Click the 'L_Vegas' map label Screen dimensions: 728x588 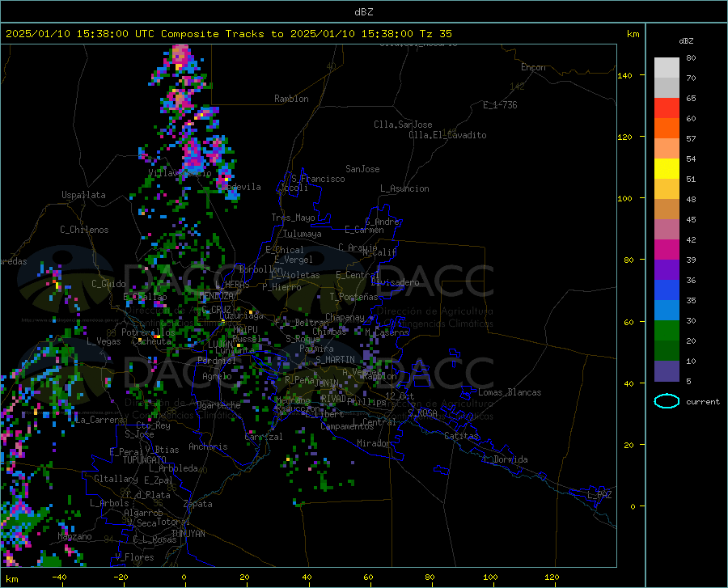click(x=104, y=341)
